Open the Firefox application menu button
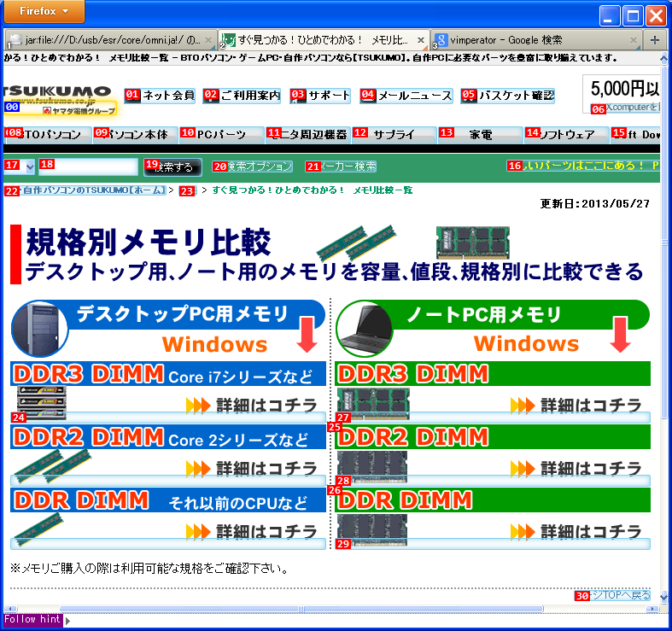 pos(44,11)
